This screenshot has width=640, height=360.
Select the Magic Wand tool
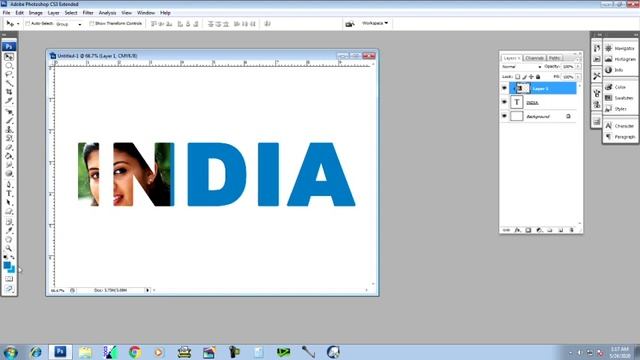(x=9, y=83)
